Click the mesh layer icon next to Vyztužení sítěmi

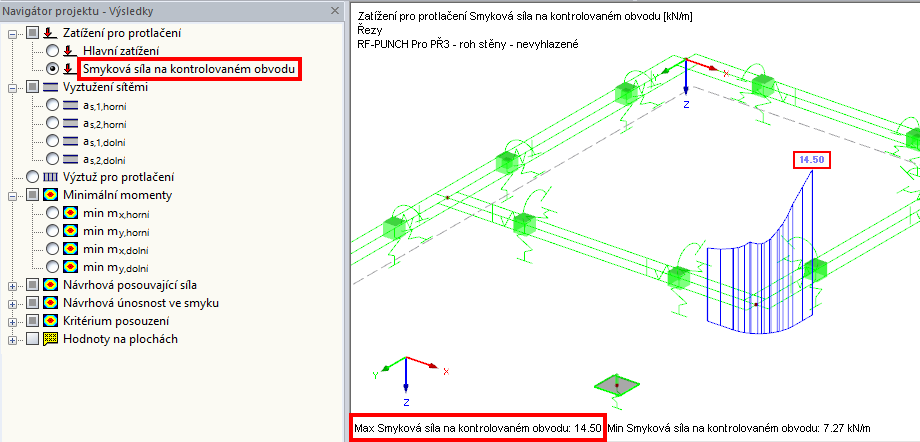[x=50, y=87]
